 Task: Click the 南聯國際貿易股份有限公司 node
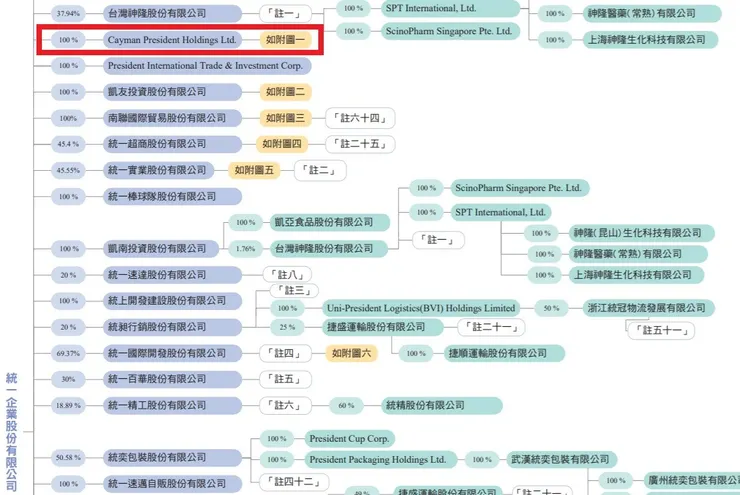(172, 118)
